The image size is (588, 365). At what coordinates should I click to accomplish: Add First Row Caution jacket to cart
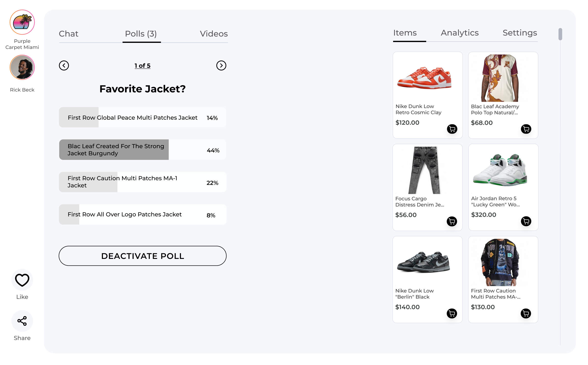(x=526, y=313)
